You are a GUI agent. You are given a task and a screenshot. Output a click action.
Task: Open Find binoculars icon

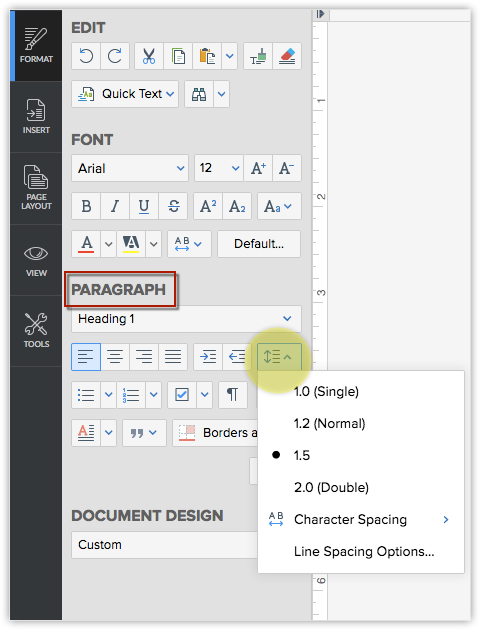coord(199,94)
